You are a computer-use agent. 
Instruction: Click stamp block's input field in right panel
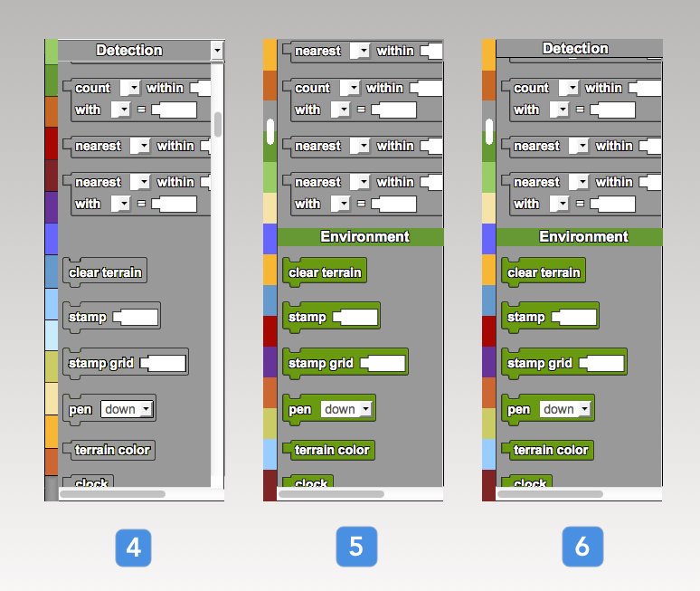point(574,318)
